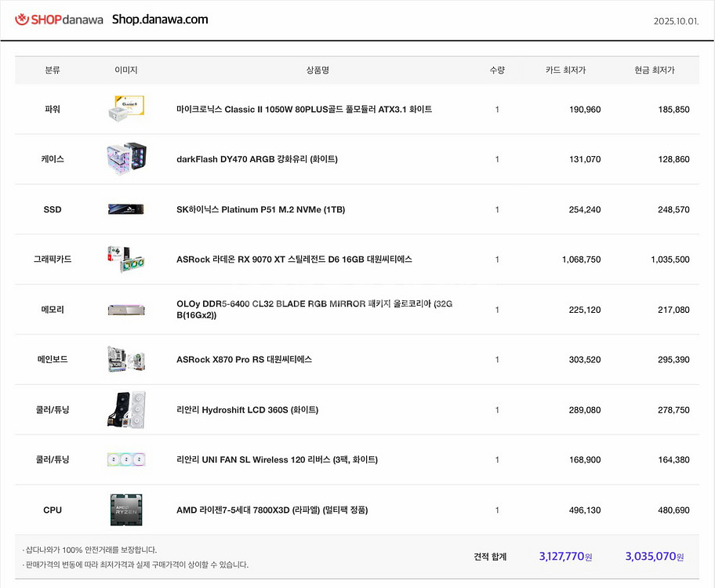Open the AMD Ryzen 7800X3D CPU image

tap(126, 510)
